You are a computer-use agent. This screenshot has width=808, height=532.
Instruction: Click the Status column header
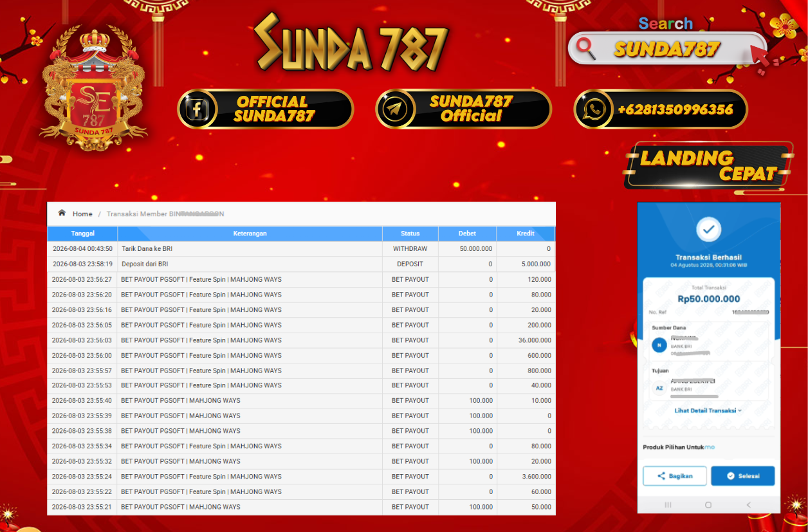(x=410, y=234)
